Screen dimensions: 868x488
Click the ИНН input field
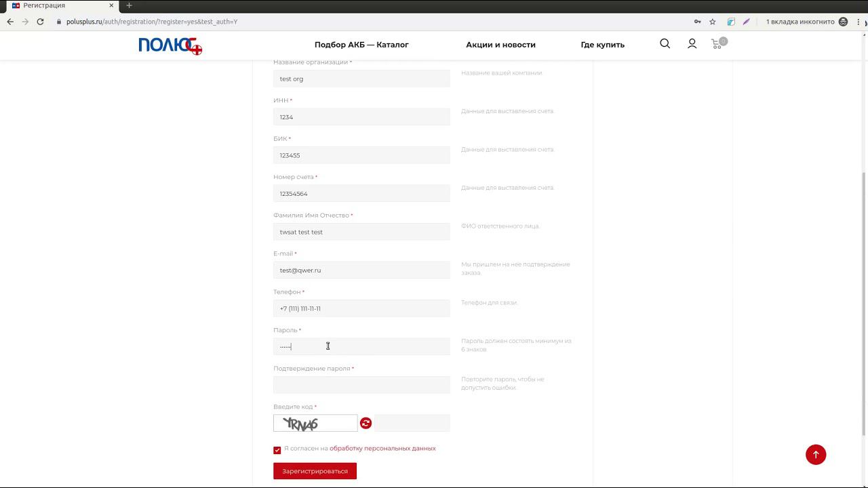tap(361, 117)
